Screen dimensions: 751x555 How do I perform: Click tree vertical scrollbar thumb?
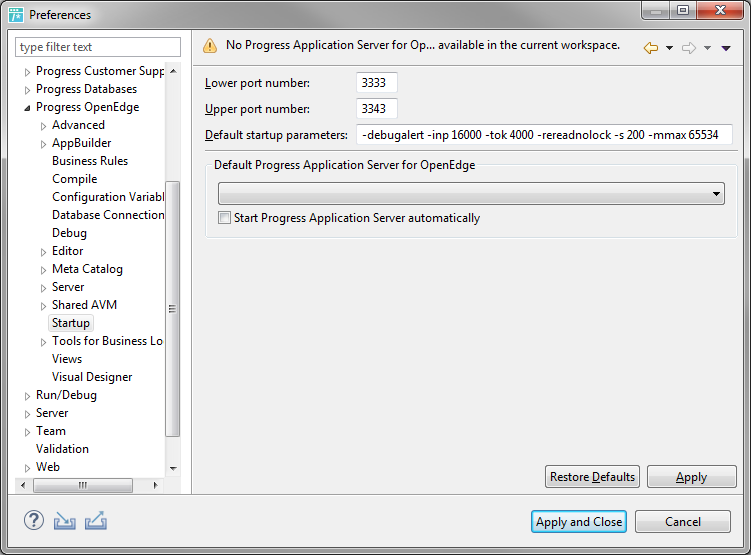[172, 309]
